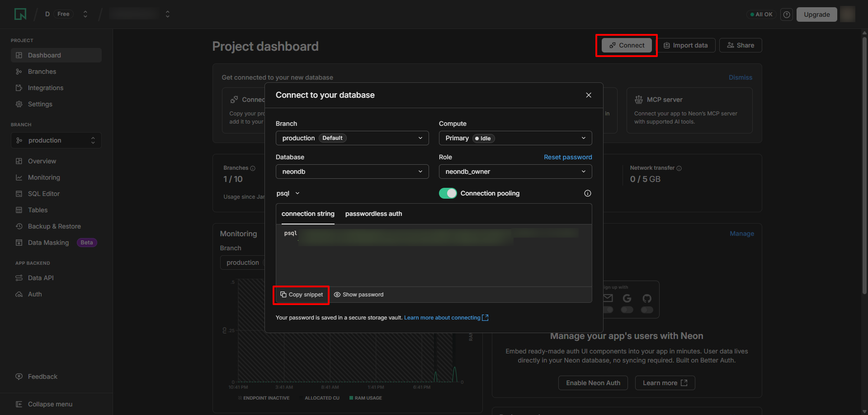Screen dimensions: 868x415
Task: Click the Copy snippet button
Action: point(302,295)
